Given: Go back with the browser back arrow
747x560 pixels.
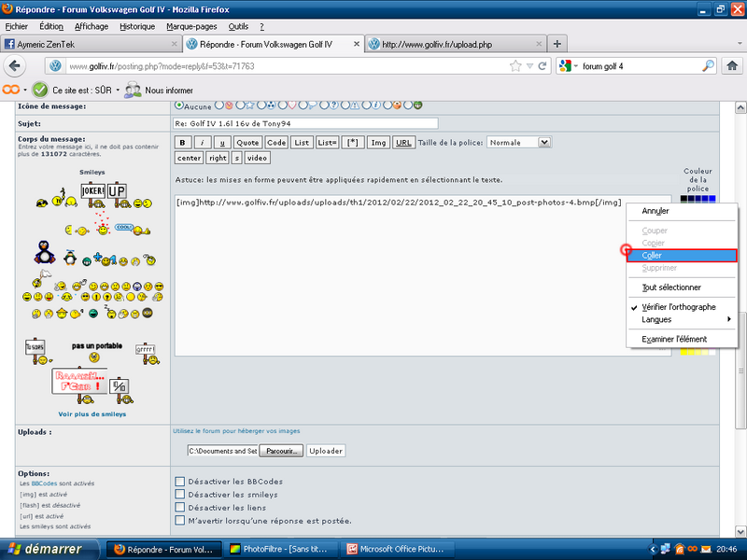Looking at the screenshot, I should coord(14,65).
